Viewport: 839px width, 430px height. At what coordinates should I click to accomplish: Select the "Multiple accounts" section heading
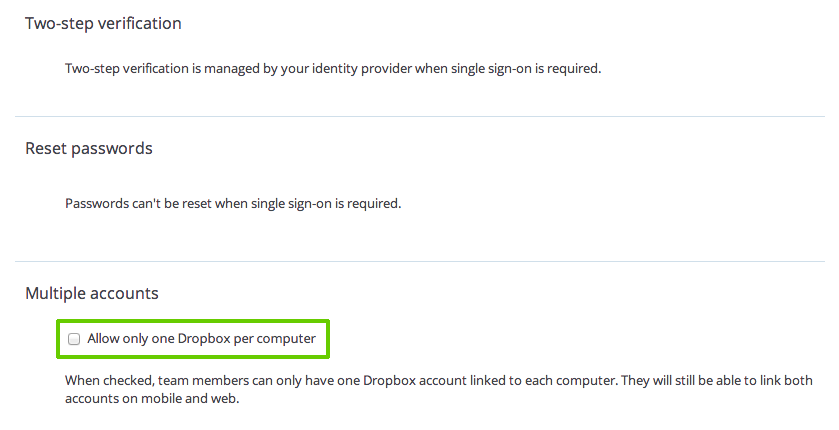91,294
